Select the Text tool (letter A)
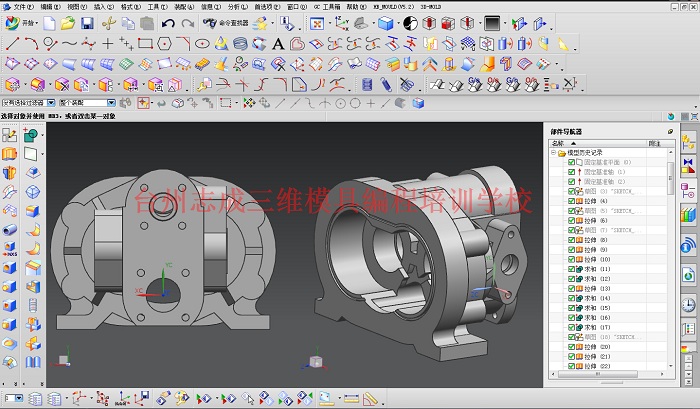Image resolution: width=700 pixels, height=409 pixels. pyautogui.click(x=278, y=44)
